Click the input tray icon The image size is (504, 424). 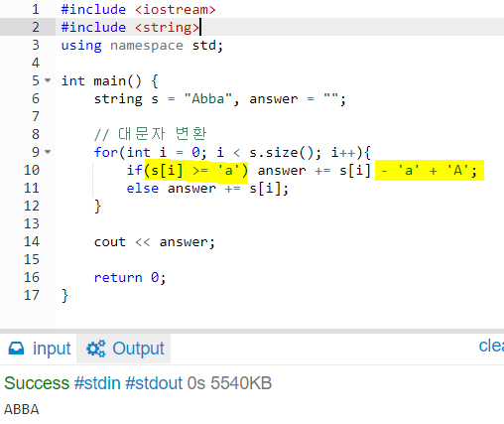[x=16, y=349]
